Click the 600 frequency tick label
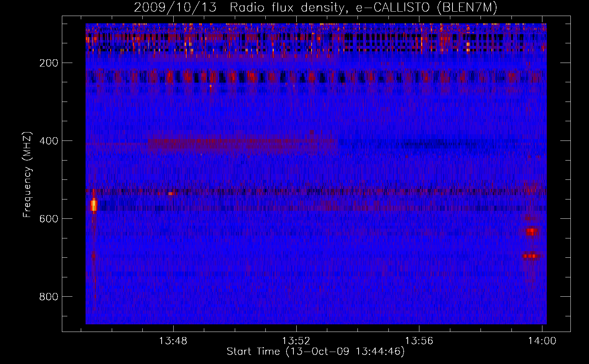589x364 pixels. pyautogui.click(x=49, y=219)
